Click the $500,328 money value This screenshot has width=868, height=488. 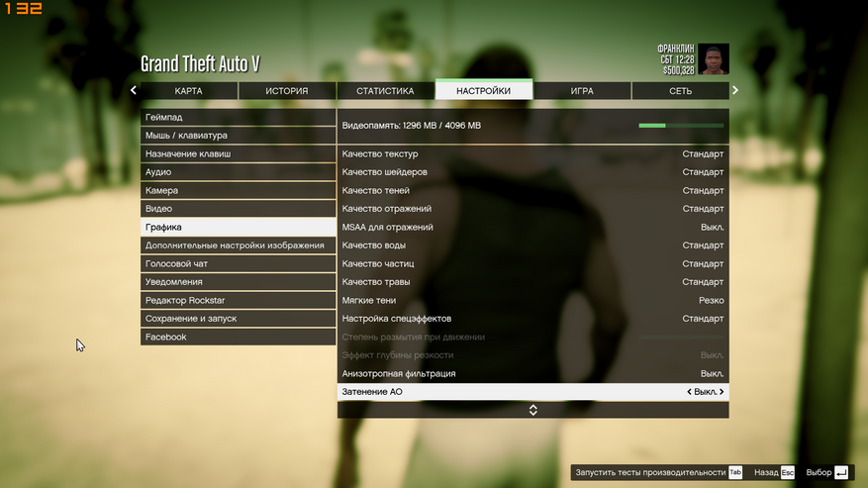679,70
